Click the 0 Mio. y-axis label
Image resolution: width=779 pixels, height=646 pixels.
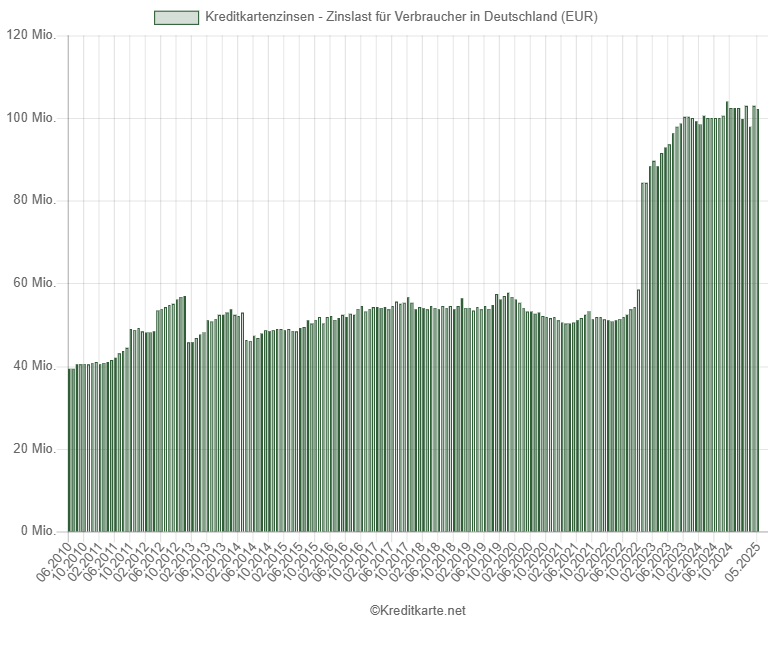click(x=38, y=531)
